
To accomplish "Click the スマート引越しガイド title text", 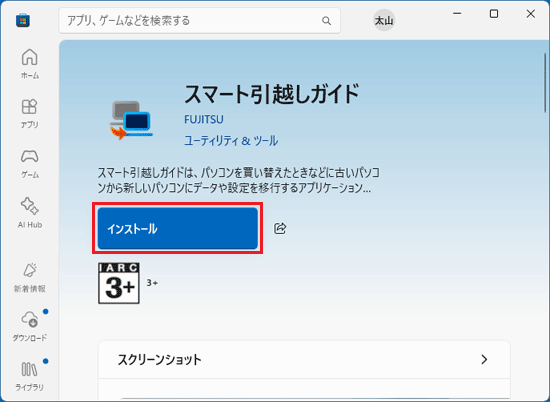I will [272, 94].
